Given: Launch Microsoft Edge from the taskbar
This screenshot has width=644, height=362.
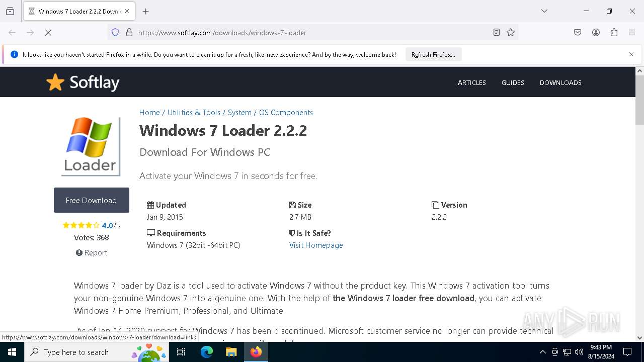Looking at the screenshot, I should [x=207, y=352].
